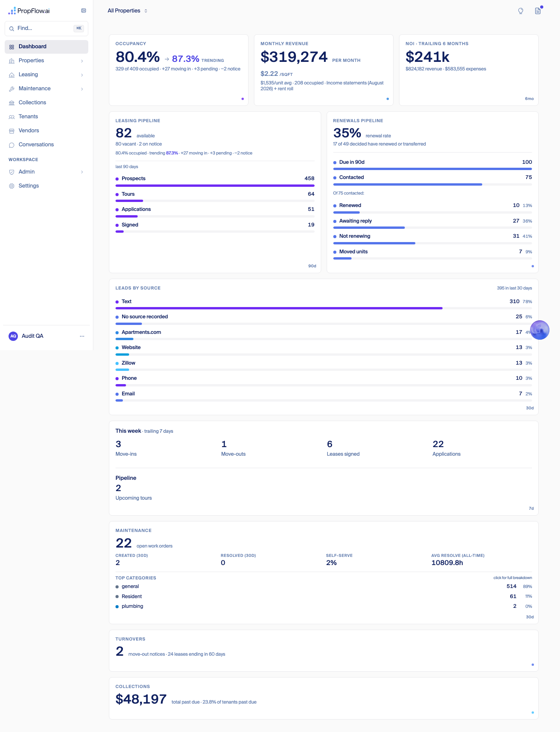This screenshot has width=560, height=732.
Task: Open the floating AI assistant orb
Action: (x=540, y=330)
